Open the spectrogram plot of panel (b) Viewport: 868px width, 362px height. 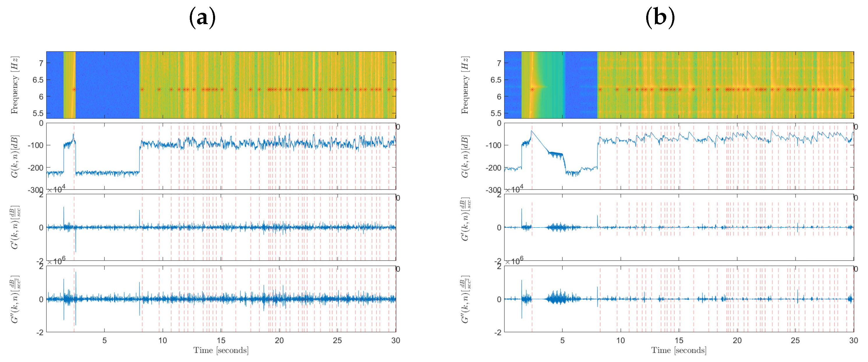(x=679, y=85)
